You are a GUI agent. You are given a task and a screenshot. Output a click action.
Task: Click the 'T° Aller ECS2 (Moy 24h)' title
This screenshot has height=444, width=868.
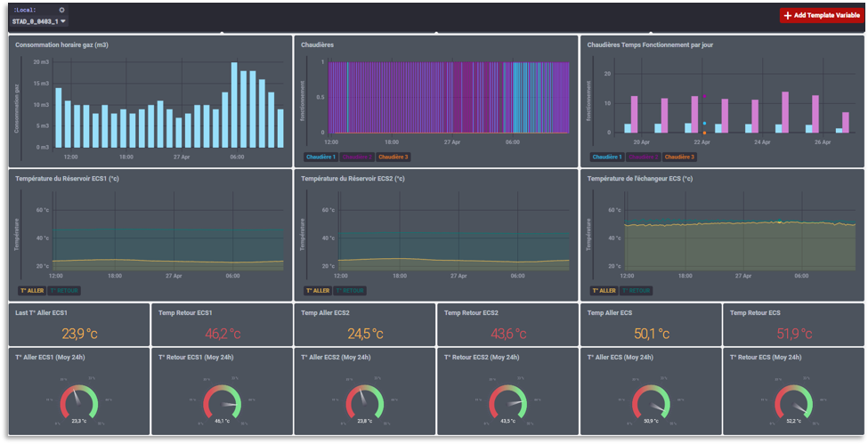[336, 358]
